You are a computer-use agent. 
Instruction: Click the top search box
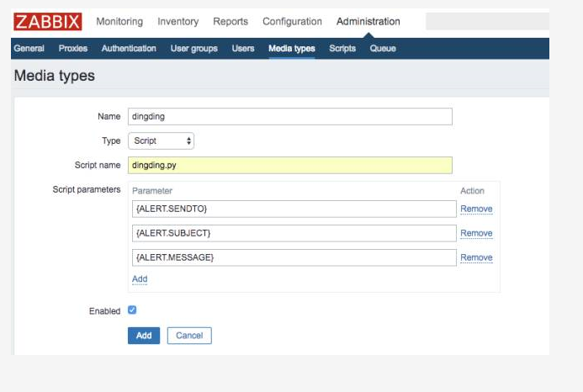[x=487, y=21]
